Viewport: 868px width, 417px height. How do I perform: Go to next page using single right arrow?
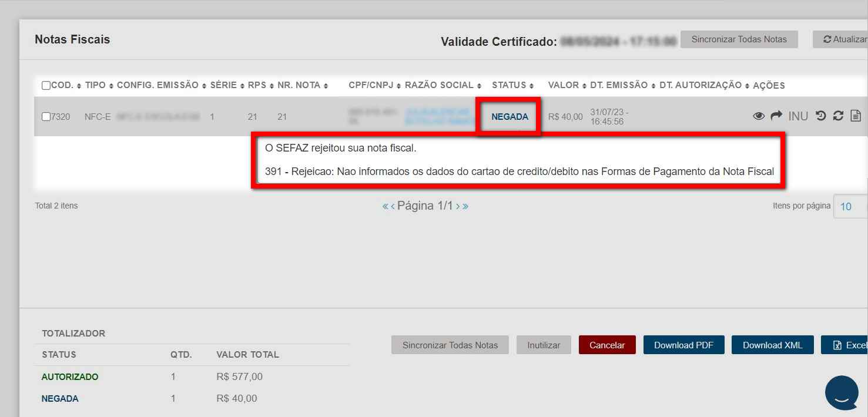458,206
